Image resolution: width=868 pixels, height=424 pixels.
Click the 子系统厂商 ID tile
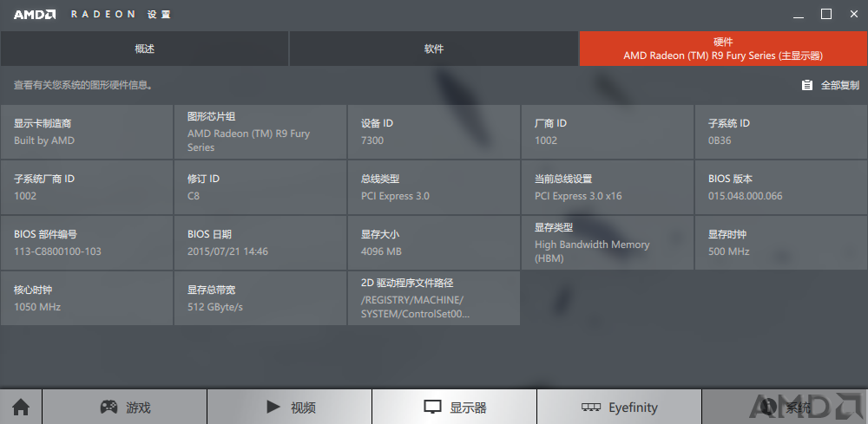pyautogui.click(x=86, y=186)
